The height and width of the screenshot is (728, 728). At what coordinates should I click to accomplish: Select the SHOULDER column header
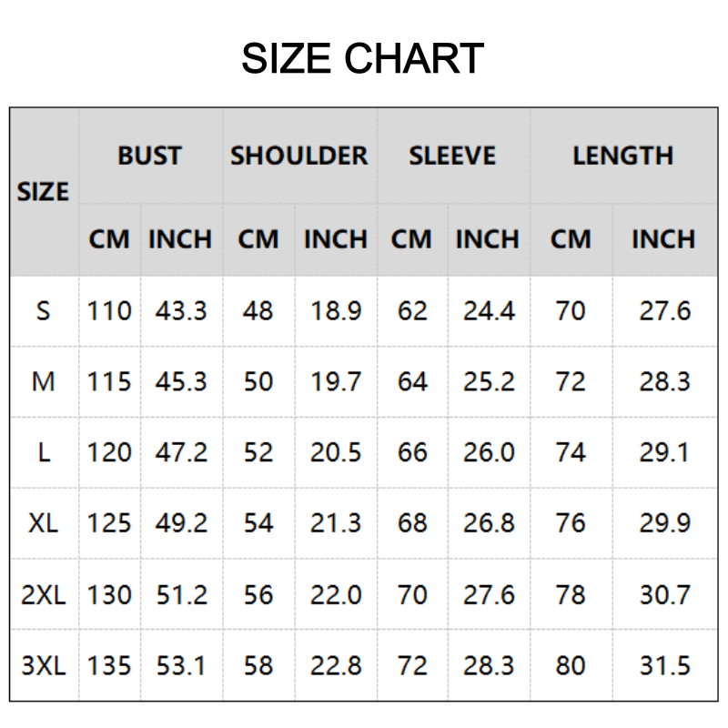[x=298, y=156]
